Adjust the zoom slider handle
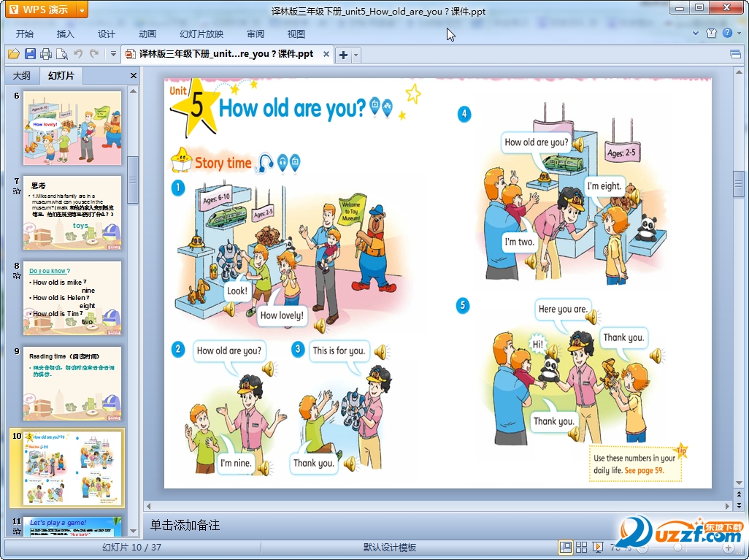The height and width of the screenshot is (560, 749). click(x=677, y=548)
